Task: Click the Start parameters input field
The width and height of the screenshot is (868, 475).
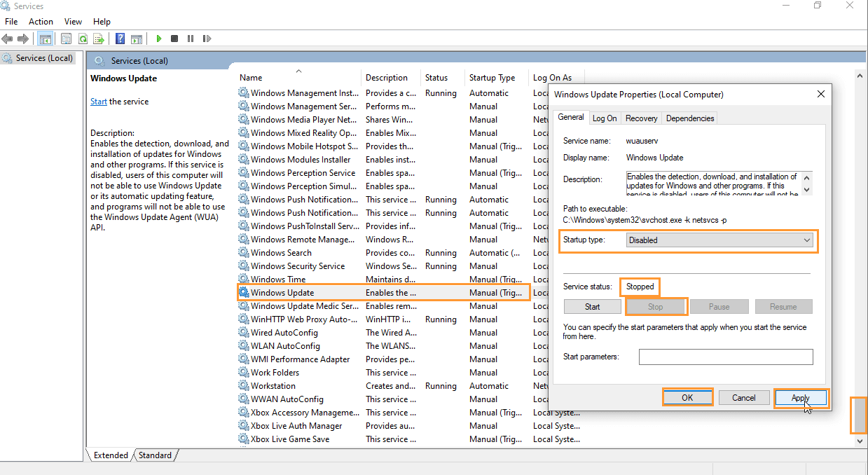Action: pyautogui.click(x=726, y=357)
